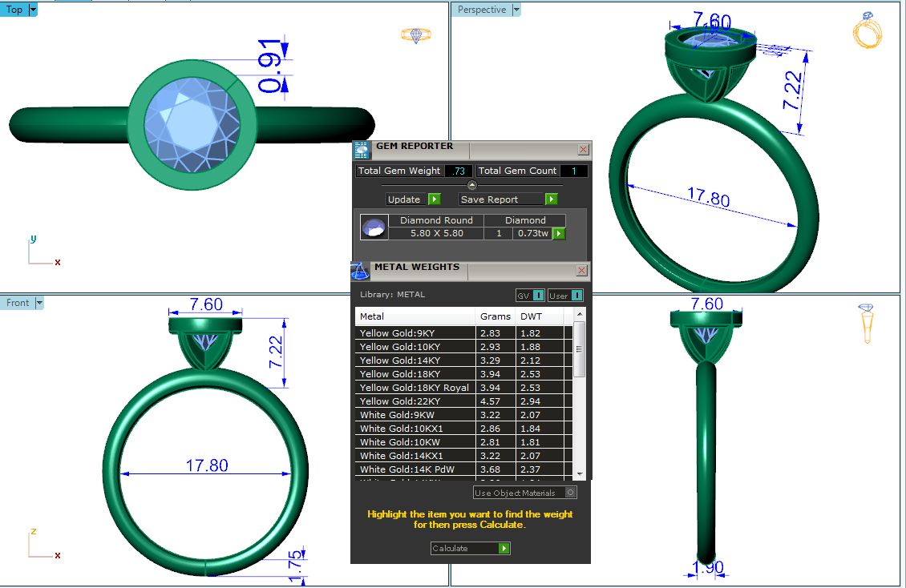This screenshot has height=588, width=906.
Task: Open the Perspective viewport dropdown arrow
Action: 516,10
